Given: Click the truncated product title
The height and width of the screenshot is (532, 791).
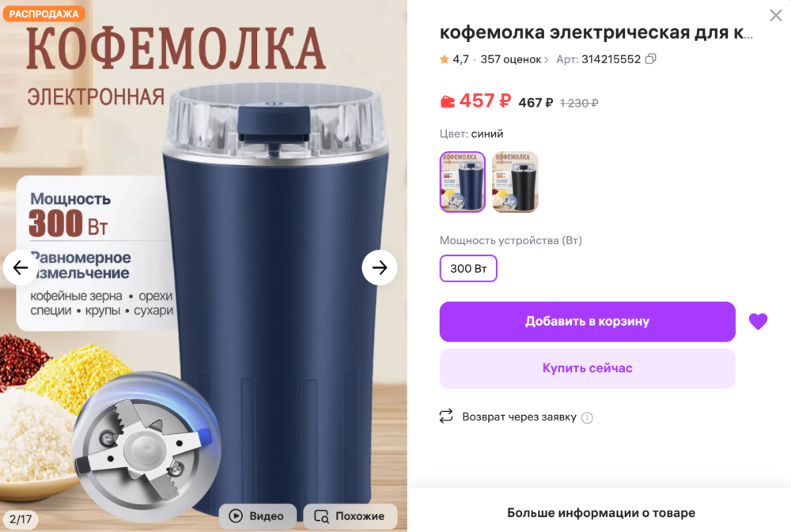Looking at the screenshot, I should click(x=596, y=32).
